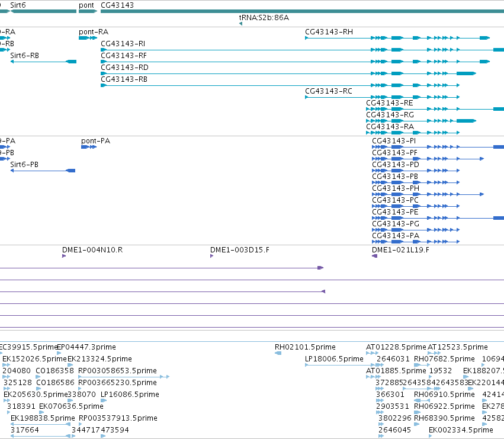Image resolution: width=504 pixels, height=439 pixels.
Task: Select EST label CO186358
Action: [x=55, y=371]
